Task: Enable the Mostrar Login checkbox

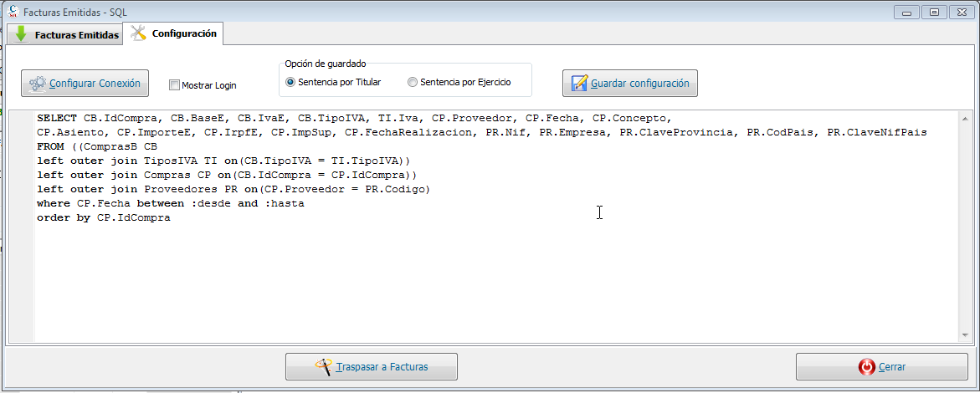Action: (x=174, y=85)
